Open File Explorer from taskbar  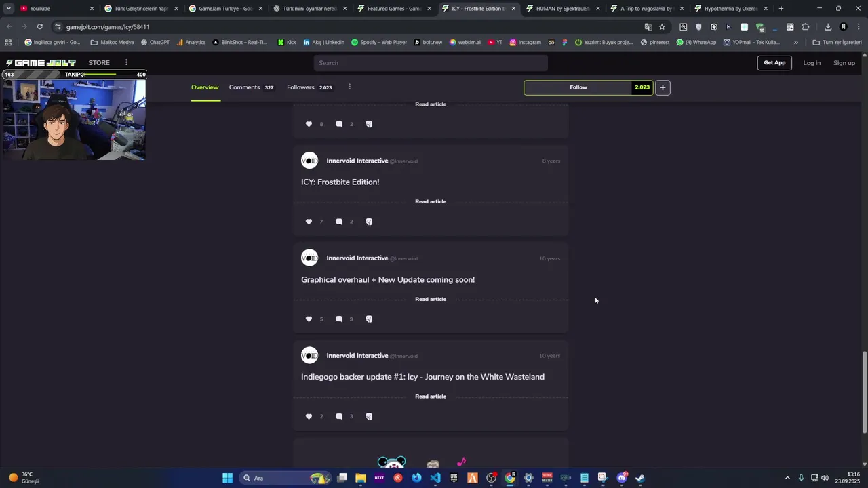point(360,478)
